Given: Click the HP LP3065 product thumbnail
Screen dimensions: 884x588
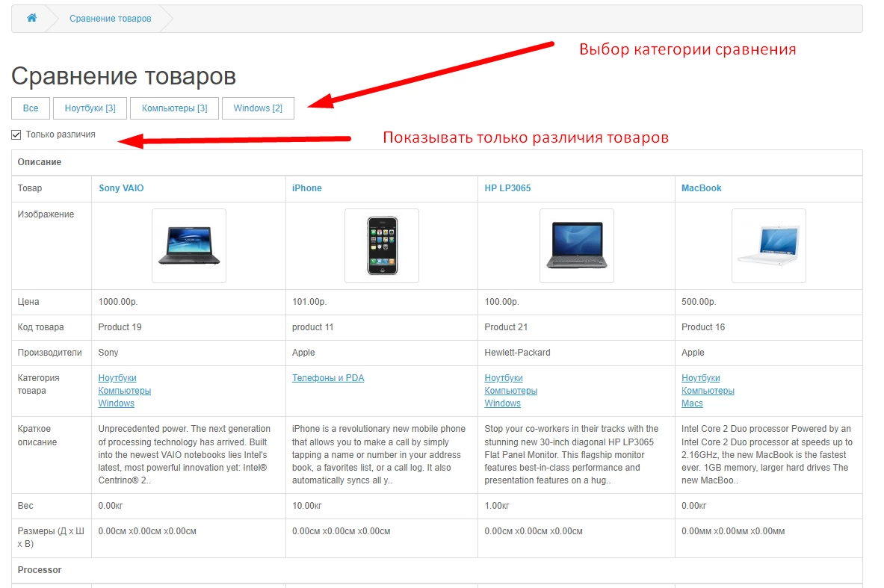Looking at the screenshot, I should tap(577, 246).
